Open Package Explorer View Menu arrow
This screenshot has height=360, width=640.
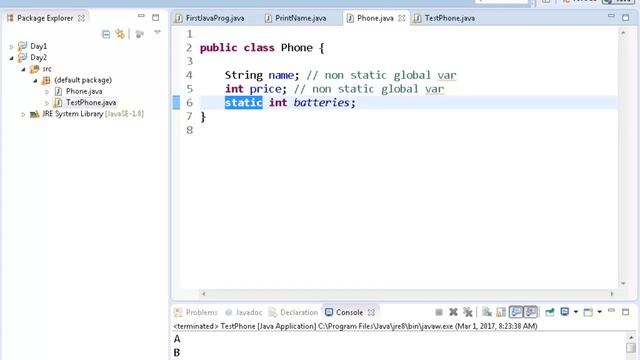(158, 32)
